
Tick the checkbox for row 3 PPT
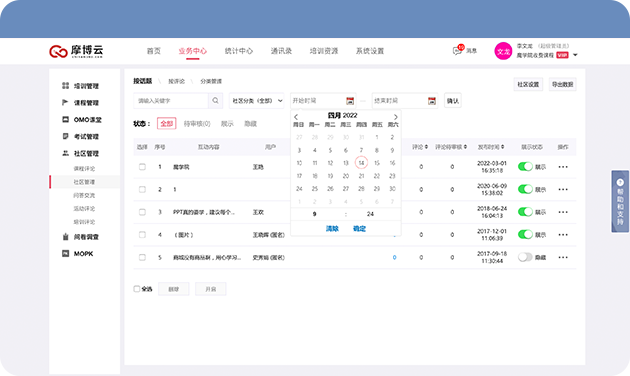pyautogui.click(x=142, y=212)
